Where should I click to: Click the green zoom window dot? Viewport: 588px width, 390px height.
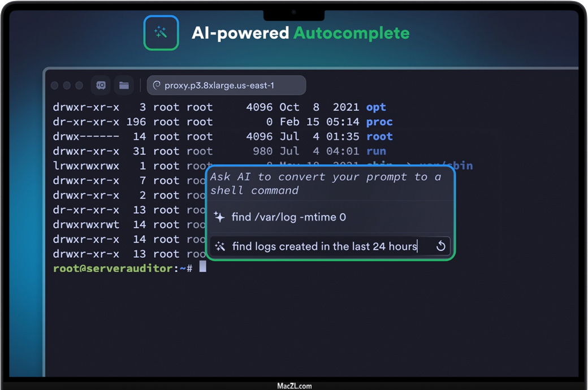pyautogui.click(x=79, y=85)
